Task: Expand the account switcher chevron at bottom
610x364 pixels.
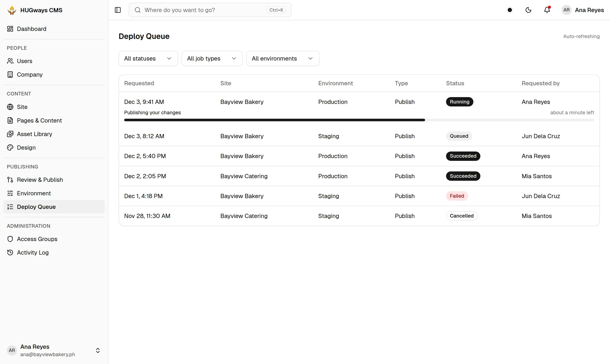Action: (x=98, y=351)
